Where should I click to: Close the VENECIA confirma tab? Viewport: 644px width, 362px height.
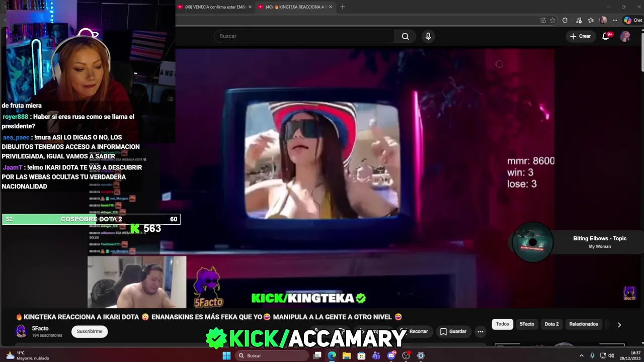[250, 7]
